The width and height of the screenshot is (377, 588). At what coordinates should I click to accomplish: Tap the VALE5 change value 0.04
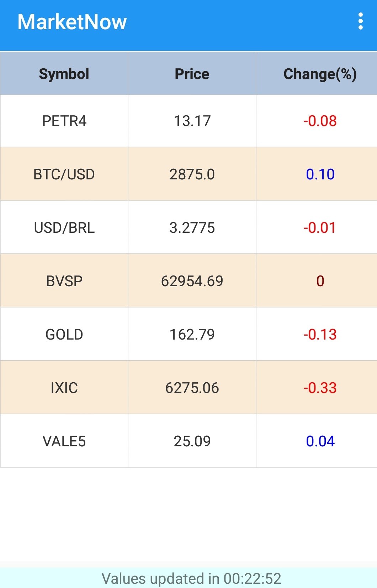pos(320,441)
